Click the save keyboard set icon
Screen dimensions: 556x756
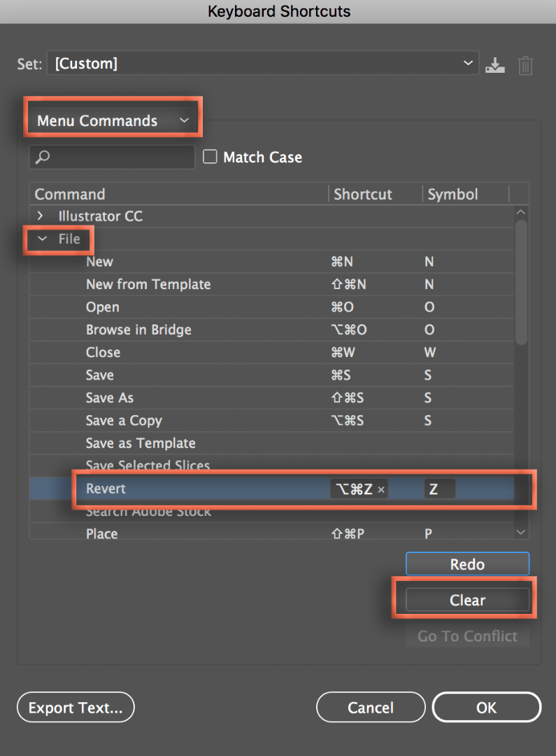point(495,65)
